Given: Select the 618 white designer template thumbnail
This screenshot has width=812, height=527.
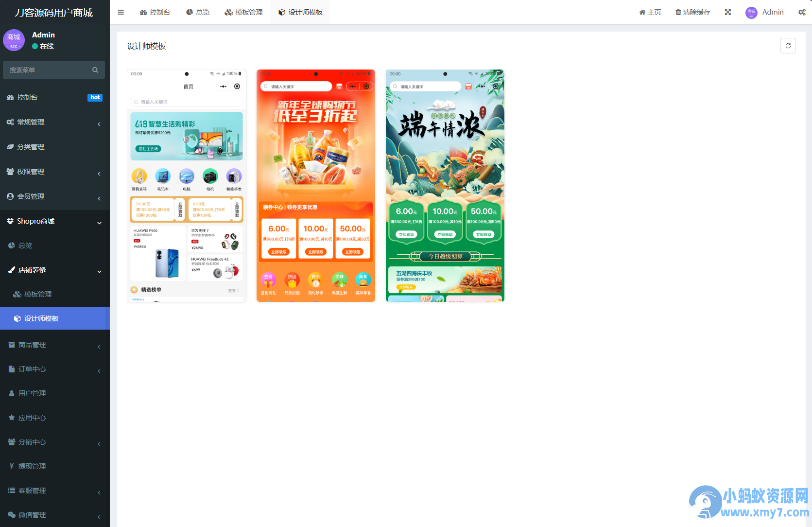Looking at the screenshot, I should point(187,186).
